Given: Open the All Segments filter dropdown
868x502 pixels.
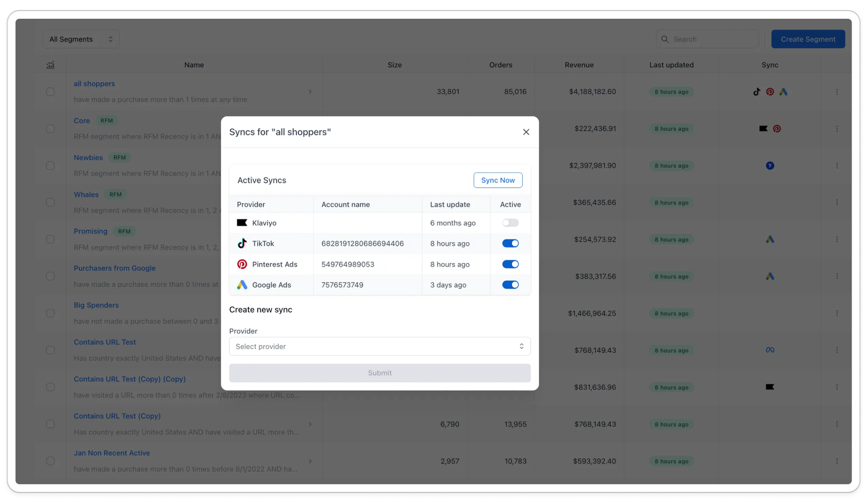Looking at the screenshot, I should (81, 39).
